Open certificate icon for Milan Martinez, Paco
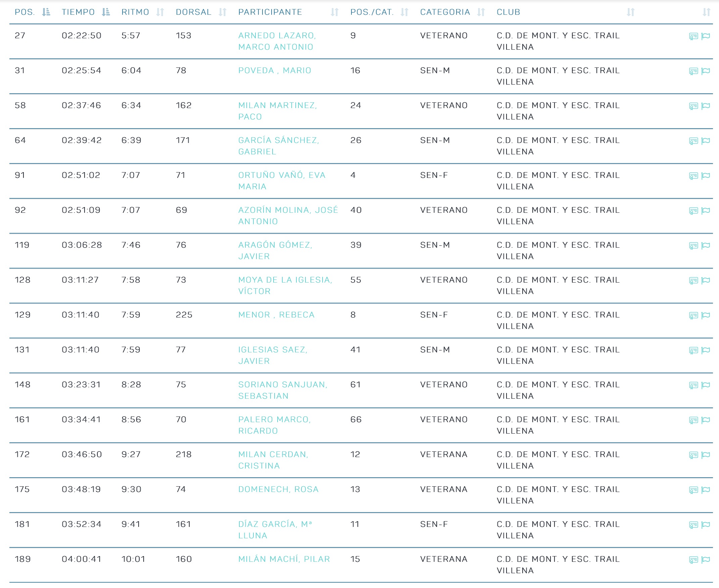This screenshot has width=719, height=588. (693, 106)
